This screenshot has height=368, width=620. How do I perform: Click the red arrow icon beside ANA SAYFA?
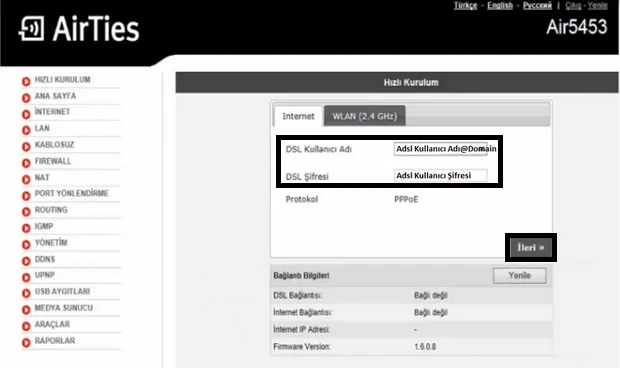pyautogui.click(x=26, y=98)
